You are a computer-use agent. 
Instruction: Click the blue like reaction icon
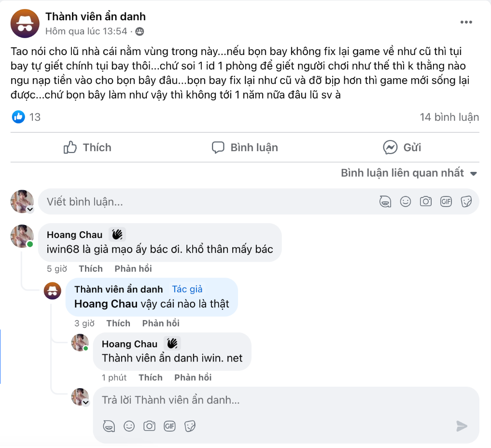(x=18, y=117)
